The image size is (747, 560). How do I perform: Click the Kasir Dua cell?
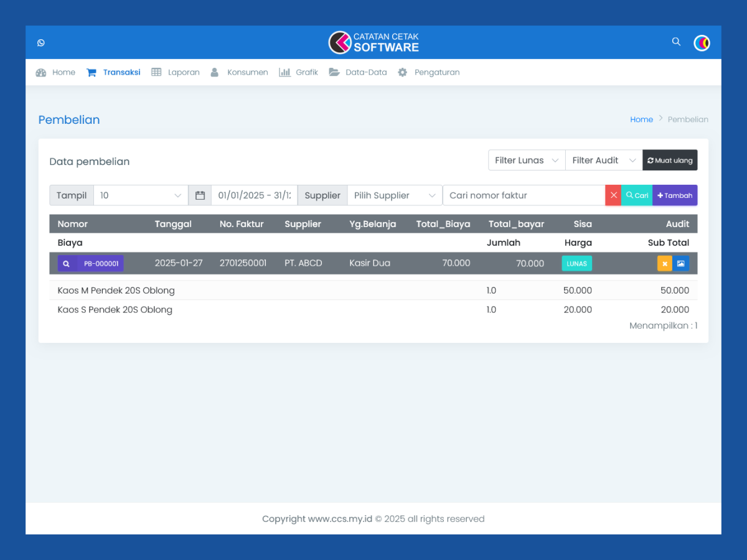tap(370, 263)
